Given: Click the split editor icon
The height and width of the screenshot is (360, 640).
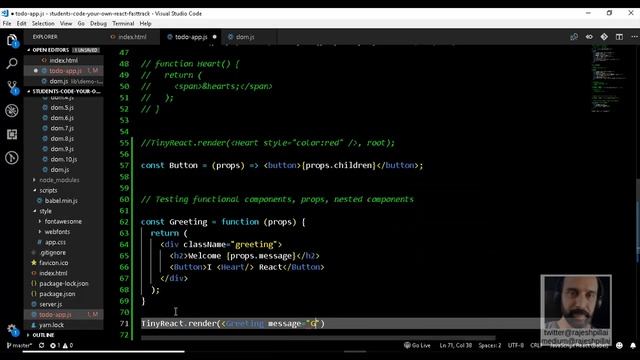Looking at the screenshot, I should point(619,37).
